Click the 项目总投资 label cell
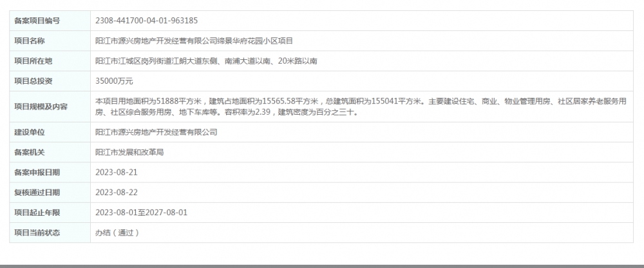 (50, 81)
